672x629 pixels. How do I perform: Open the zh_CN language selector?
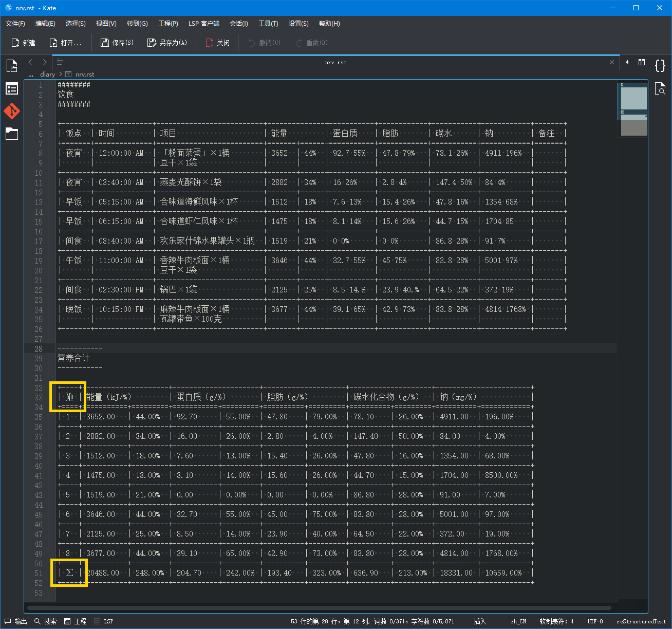click(518, 621)
